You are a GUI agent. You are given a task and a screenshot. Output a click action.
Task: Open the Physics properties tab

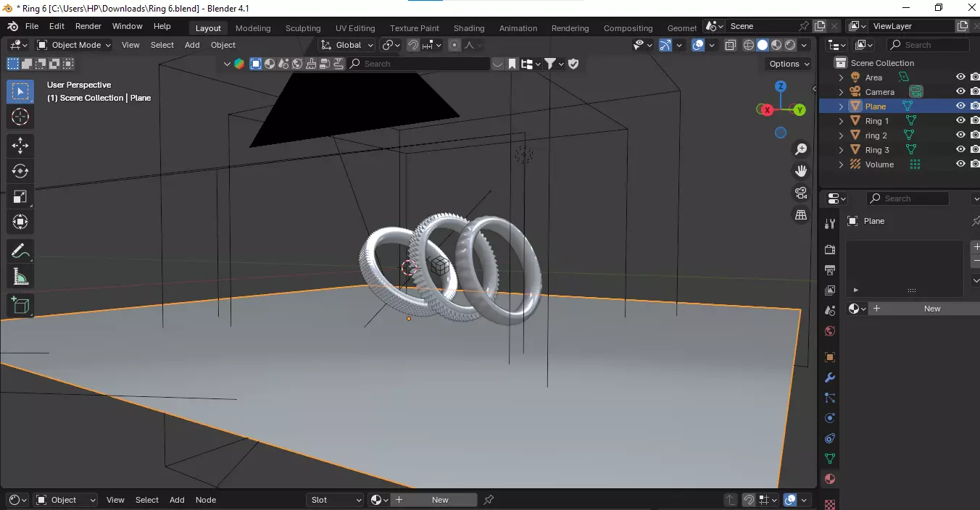tap(830, 418)
